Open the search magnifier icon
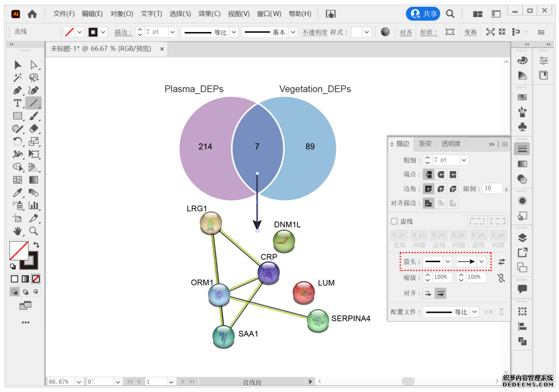The width and height of the screenshot is (559, 392). (x=450, y=14)
